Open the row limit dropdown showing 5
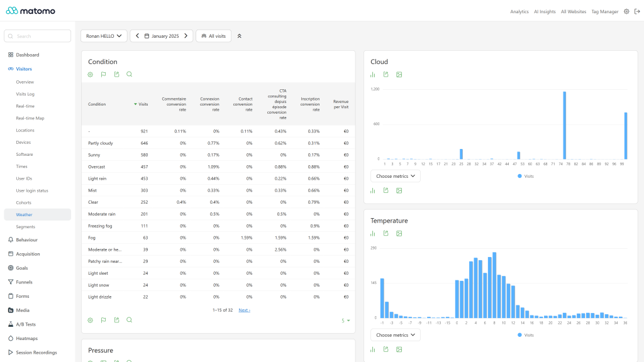 [x=346, y=321]
